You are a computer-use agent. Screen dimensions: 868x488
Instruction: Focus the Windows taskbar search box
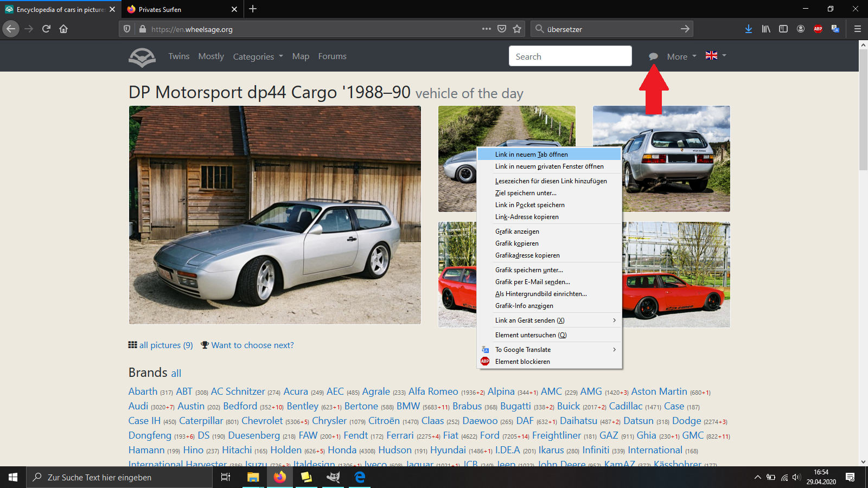tap(119, 477)
